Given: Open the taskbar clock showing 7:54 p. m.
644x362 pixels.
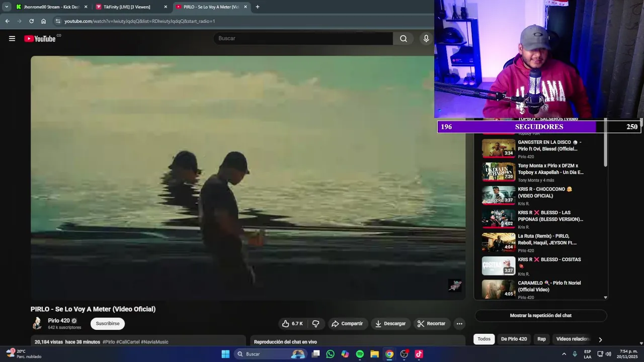Looking at the screenshot, I should (x=628, y=354).
